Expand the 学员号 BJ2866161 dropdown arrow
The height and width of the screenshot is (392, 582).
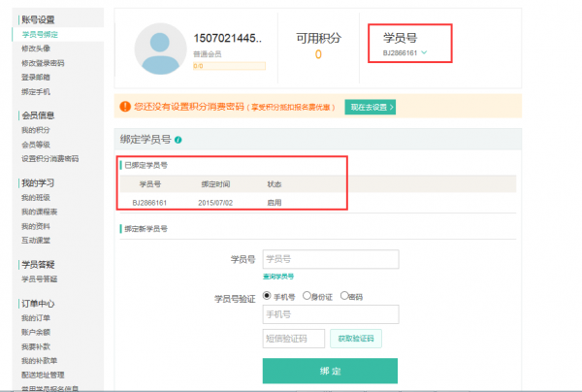[x=424, y=52]
